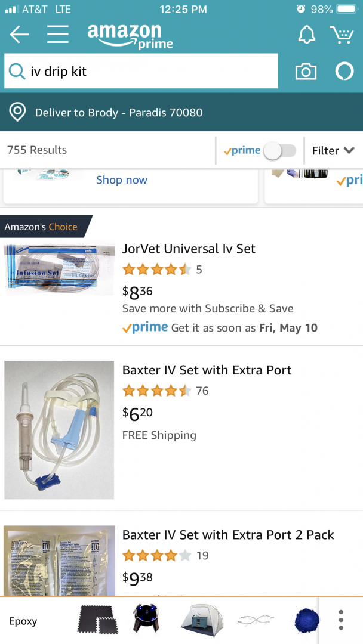Screen dimensions: 363x644
Task: Enable the Prime-only filter switch
Action: point(279,151)
